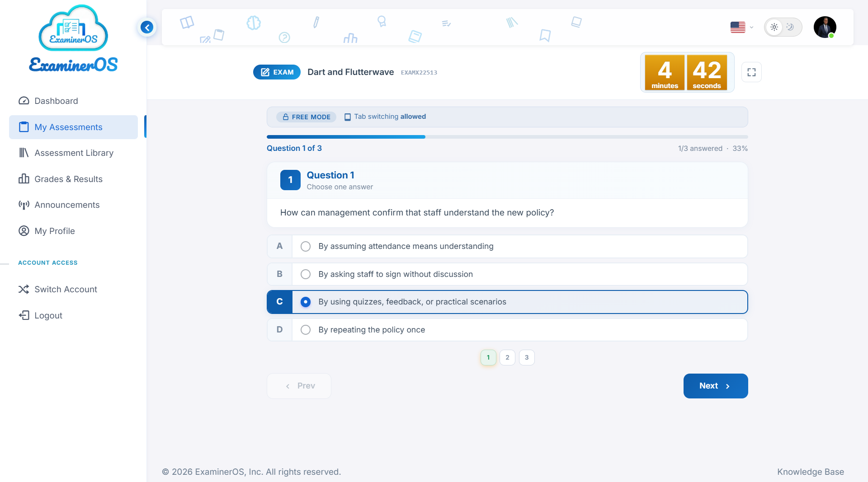Select the light mode sun icon
868x482 pixels.
tap(774, 27)
